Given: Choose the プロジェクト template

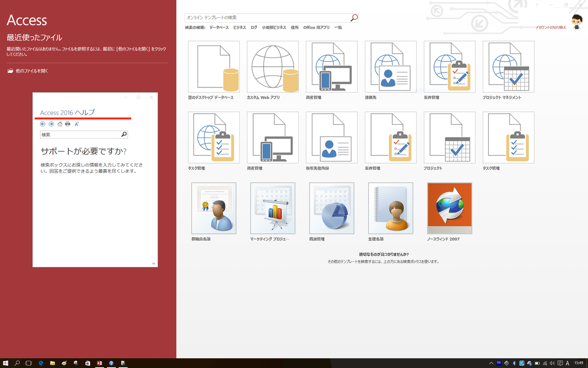Looking at the screenshot, I should point(449,141).
